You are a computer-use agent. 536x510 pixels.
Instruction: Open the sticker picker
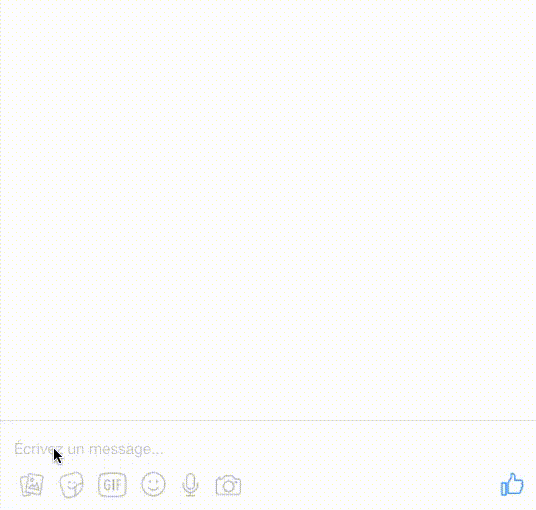pos(72,484)
